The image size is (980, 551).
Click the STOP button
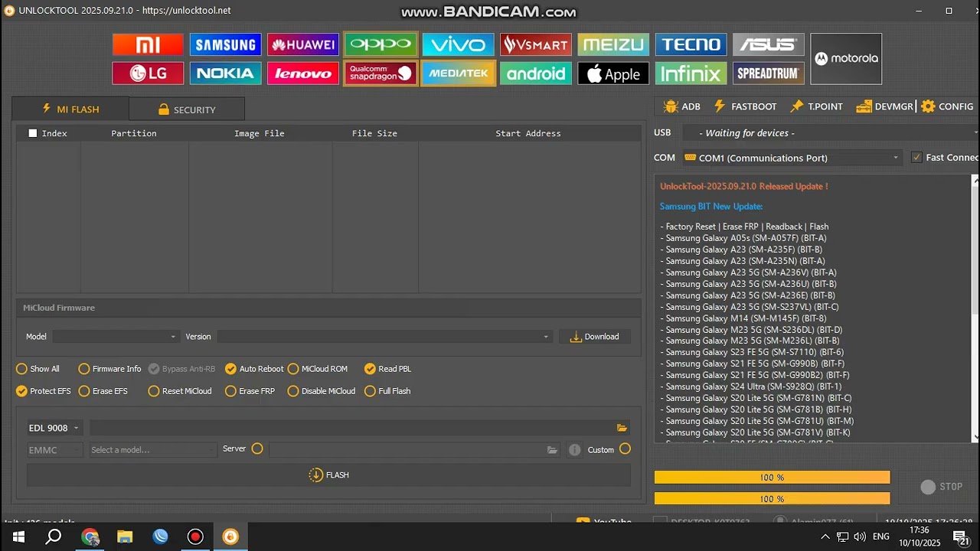[942, 487]
